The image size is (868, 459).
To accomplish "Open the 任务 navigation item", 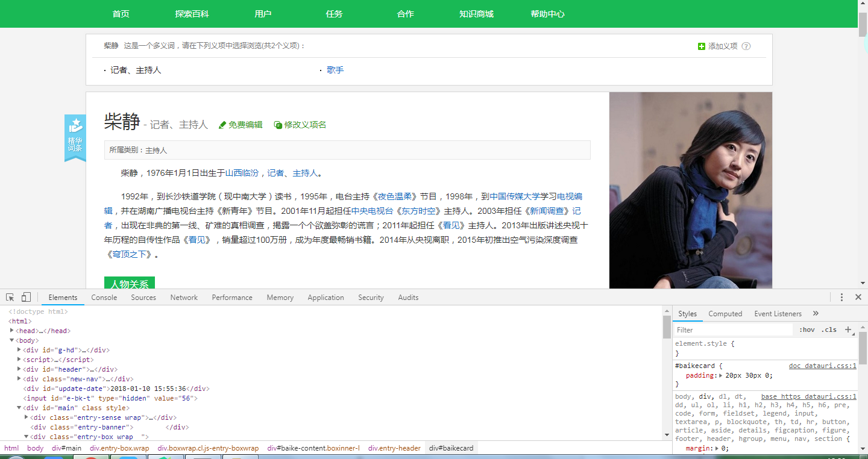I will coord(334,14).
